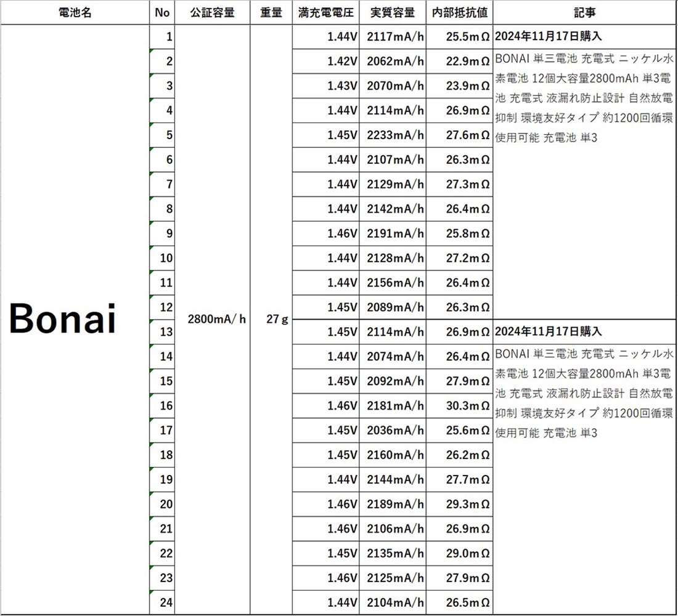
Task: Select row number 18 in the No column
Action: (x=162, y=455)
